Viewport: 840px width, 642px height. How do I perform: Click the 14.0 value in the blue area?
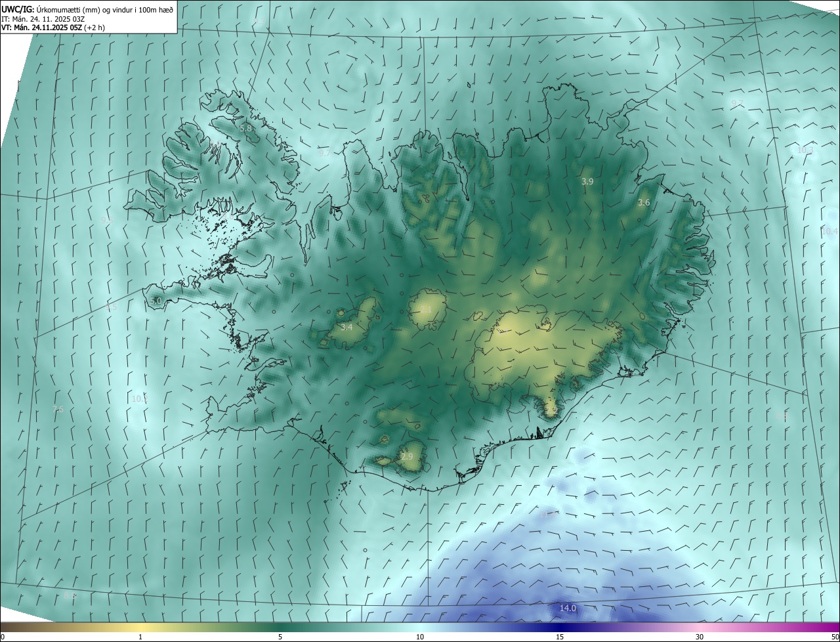[x=568, y=609]
